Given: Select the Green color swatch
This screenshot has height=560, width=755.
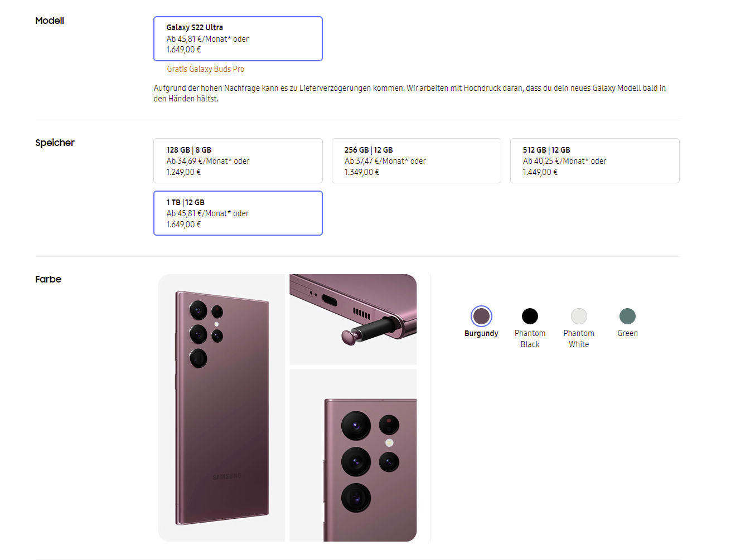Looking at the screenshot, I should tap(627, 316).
